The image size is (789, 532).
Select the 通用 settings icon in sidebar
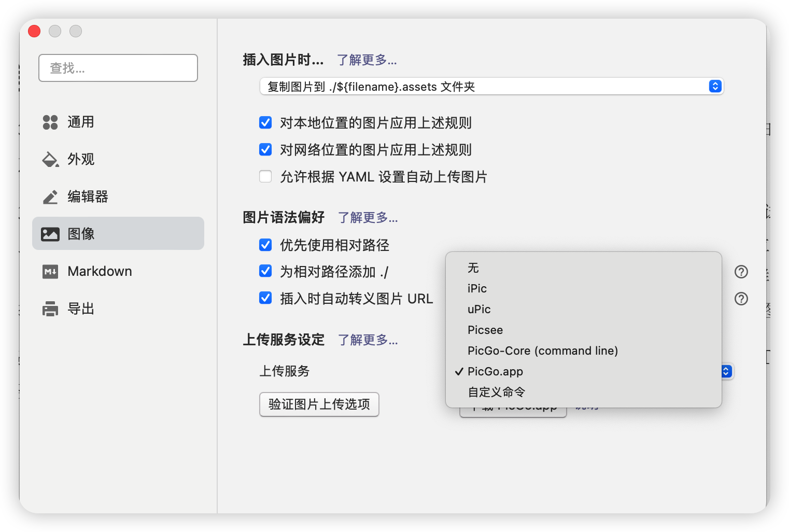tap(50, 122)
